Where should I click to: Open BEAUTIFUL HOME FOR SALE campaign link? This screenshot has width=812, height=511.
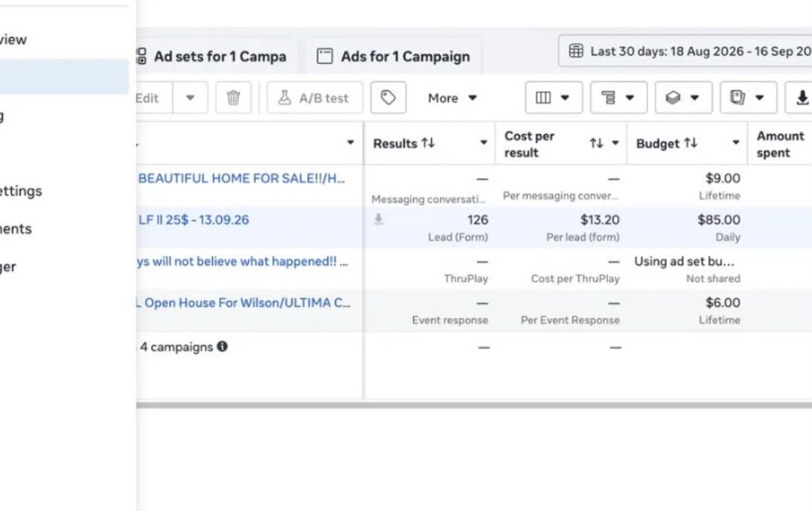(241, 178)
